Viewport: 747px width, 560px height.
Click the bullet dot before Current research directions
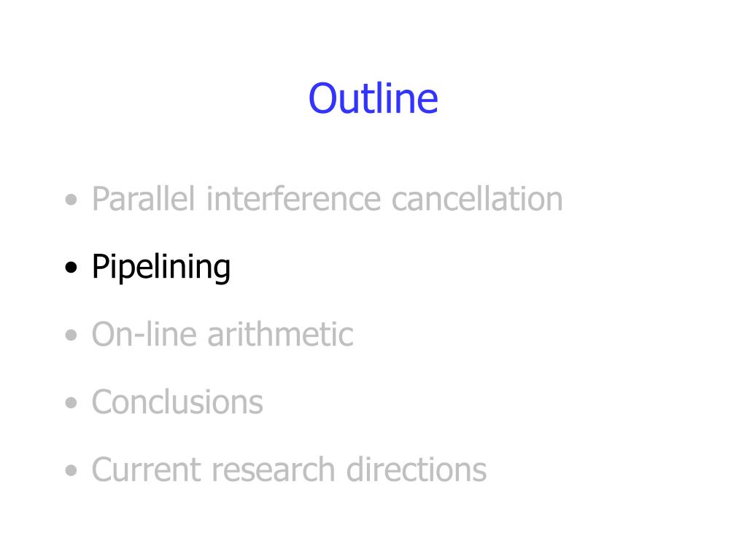tap(71, 470)
